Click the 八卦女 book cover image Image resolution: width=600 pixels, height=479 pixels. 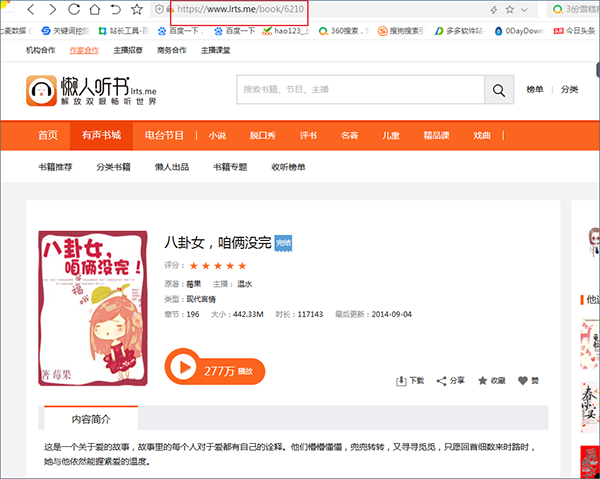pos(93,308)
